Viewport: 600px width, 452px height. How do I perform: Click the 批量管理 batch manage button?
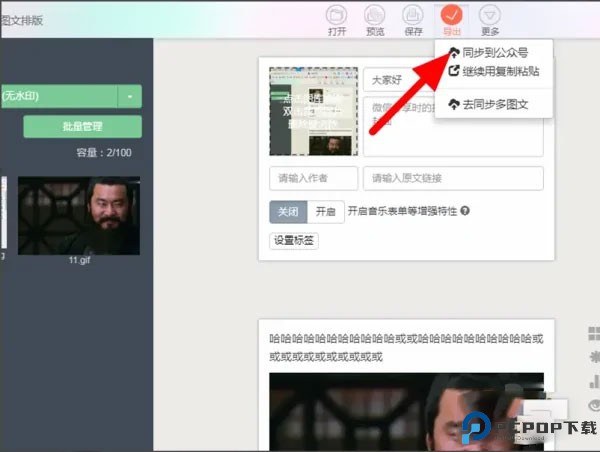[82, 127]
